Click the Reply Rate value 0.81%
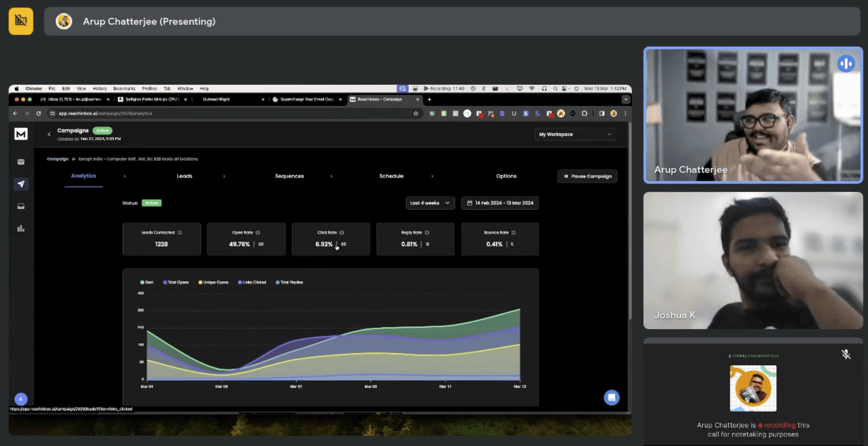Image resolution: width=868 pixels, height=446 pixels. 409,244
